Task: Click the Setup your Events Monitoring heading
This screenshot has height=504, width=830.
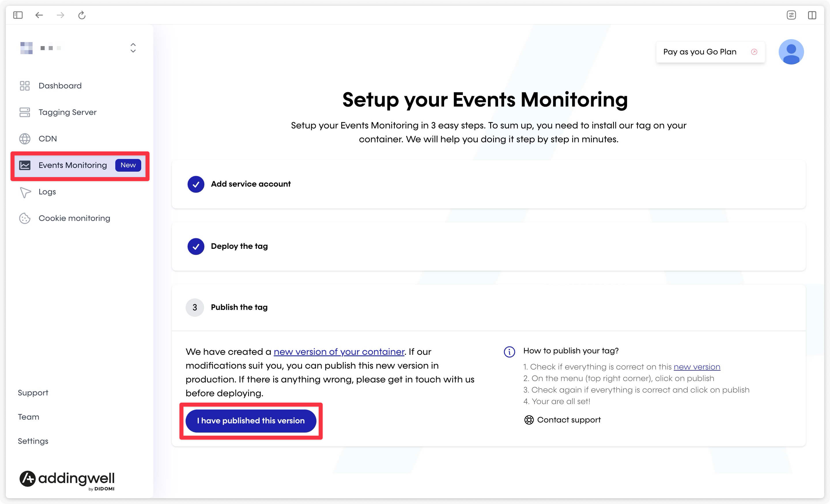Action: 485,100
